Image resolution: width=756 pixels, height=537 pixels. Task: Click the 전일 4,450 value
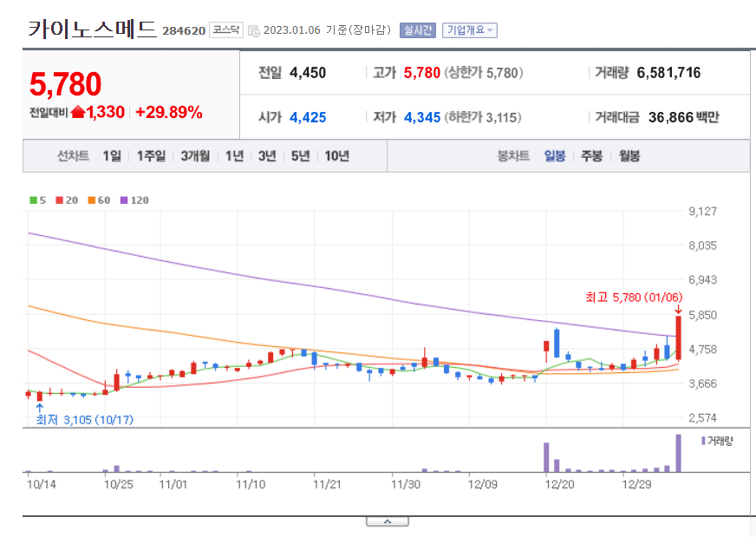308,73
